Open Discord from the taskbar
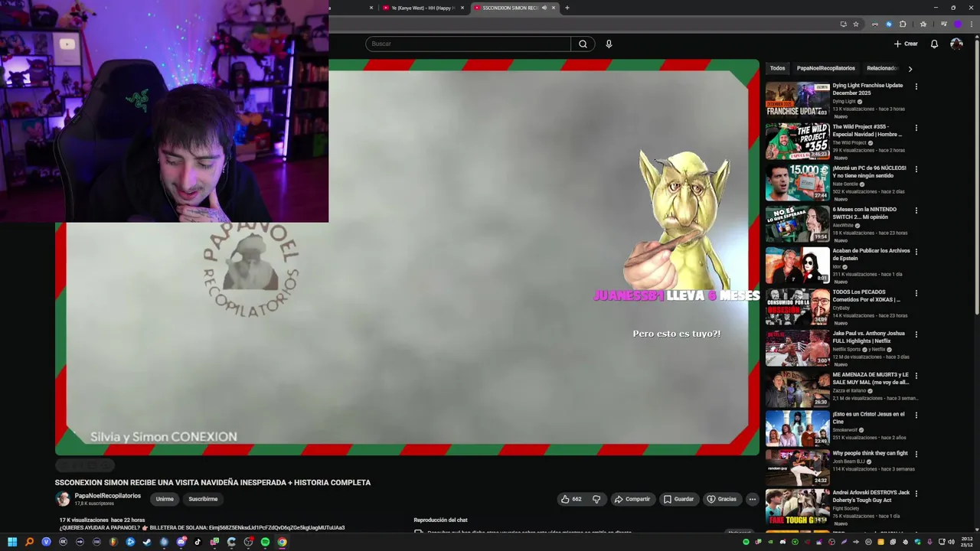 (x=181, y=542)
